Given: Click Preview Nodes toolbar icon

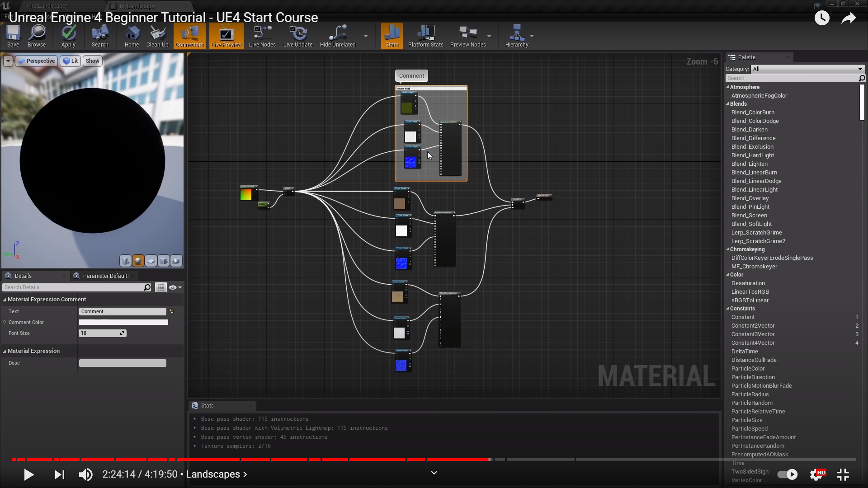Looking at the screenshot, I should click(468, 36).
